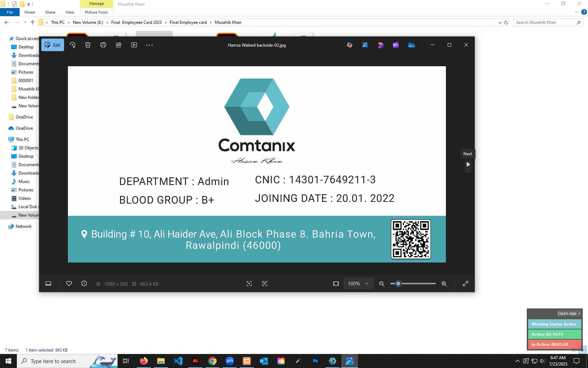Toggle the filmstrip icon at bottom left
588x368 pixels.
tap(48, 284)
